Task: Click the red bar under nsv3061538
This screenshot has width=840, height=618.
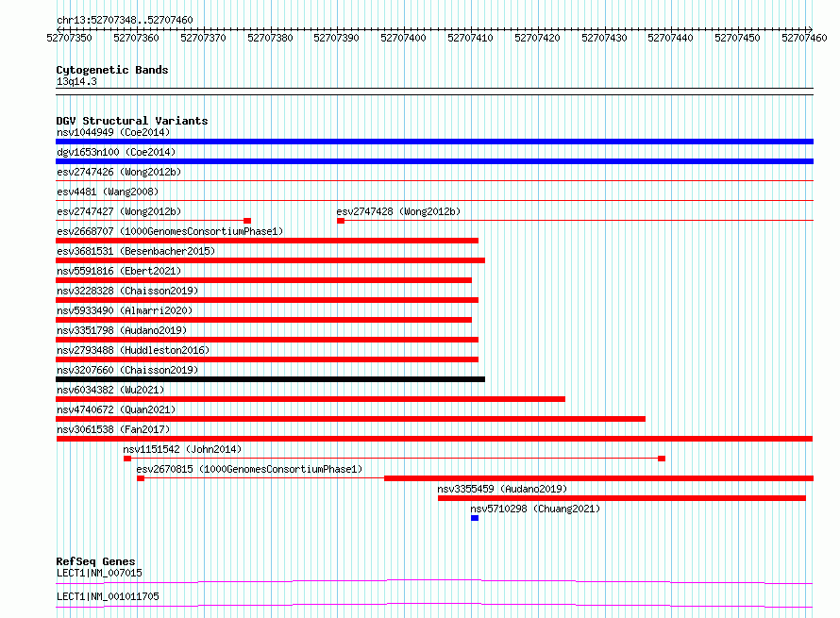Action: [x=434, y=439]
